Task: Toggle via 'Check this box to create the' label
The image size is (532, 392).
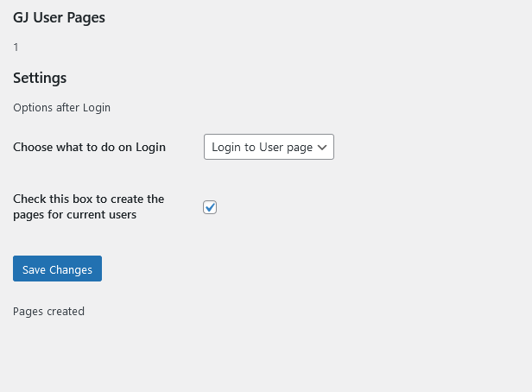Action: coord(89,199)
